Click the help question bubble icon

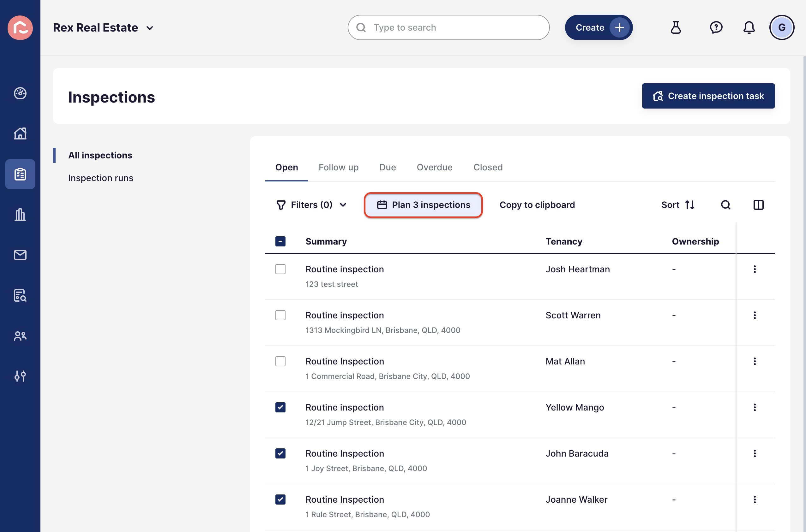click(x=716, y=27)
